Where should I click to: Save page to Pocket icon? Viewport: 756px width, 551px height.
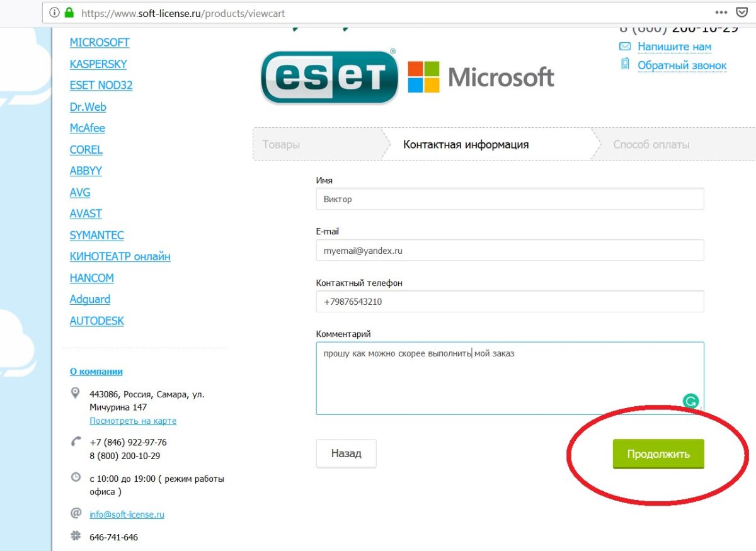pos(742,12)
